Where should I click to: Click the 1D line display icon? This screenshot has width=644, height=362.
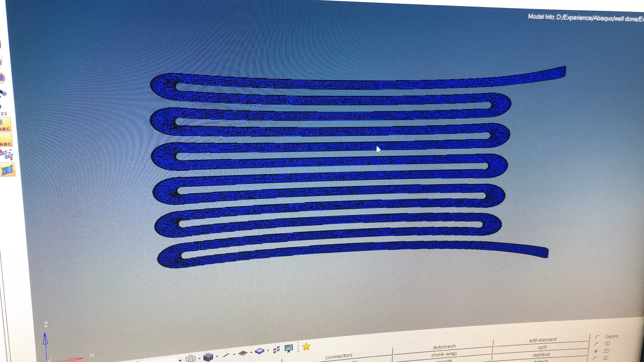[x=226, y=355]
